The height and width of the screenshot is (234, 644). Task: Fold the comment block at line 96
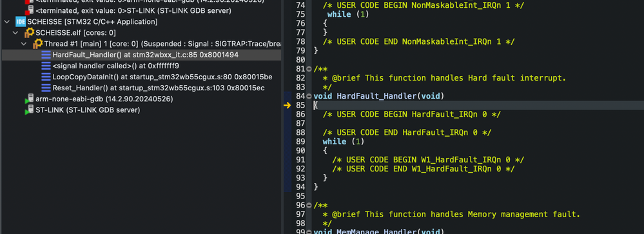[x=309, y=205]
